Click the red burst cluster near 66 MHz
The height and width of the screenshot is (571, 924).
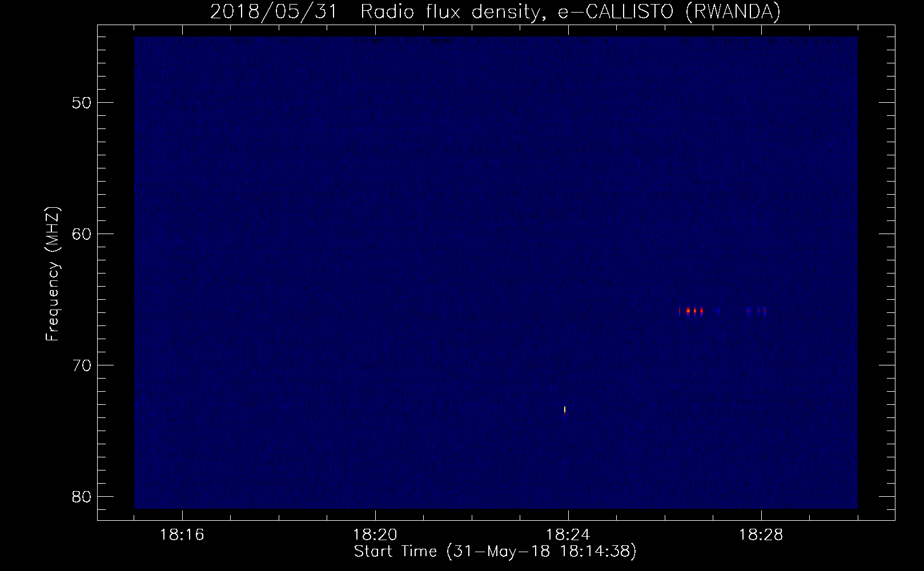tap(691, 311)
